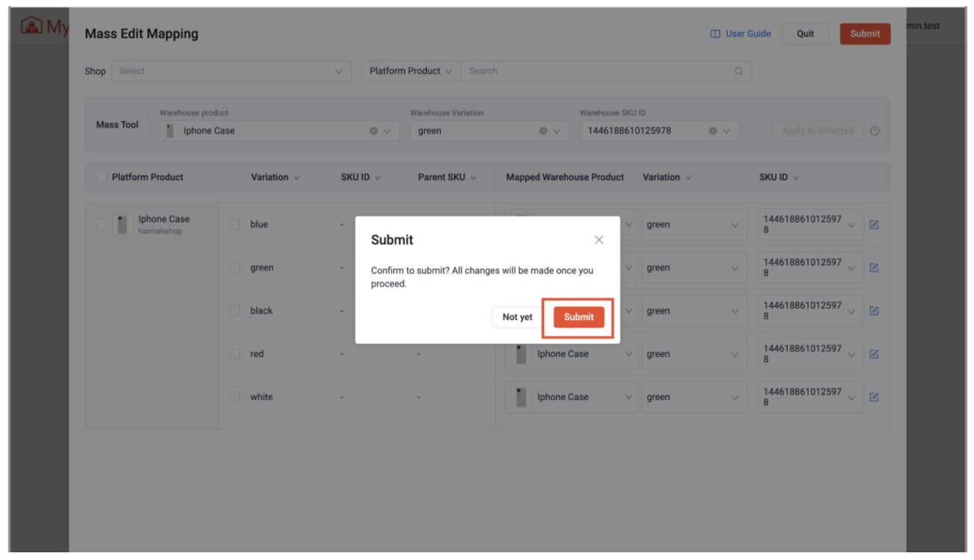The image size is (974, 560).
Task: Click the edit icon in the blue row
Action: (874, 225)
